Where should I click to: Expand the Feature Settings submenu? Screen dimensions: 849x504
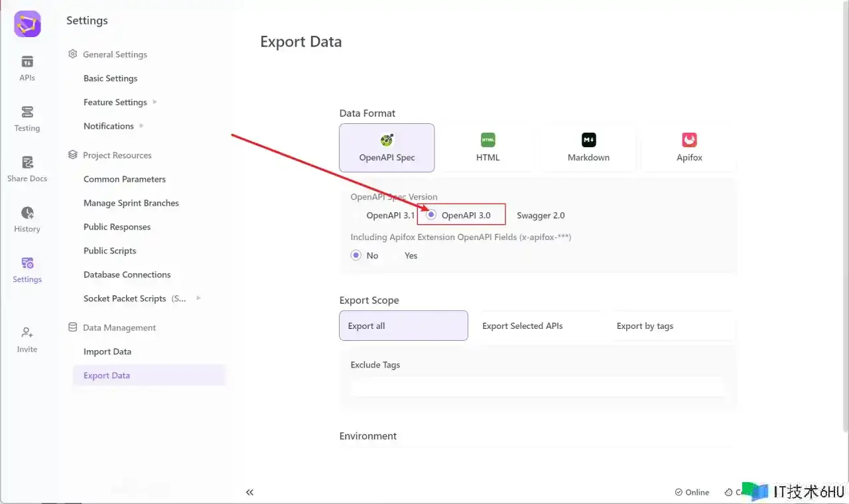click(x=155, y=102)
